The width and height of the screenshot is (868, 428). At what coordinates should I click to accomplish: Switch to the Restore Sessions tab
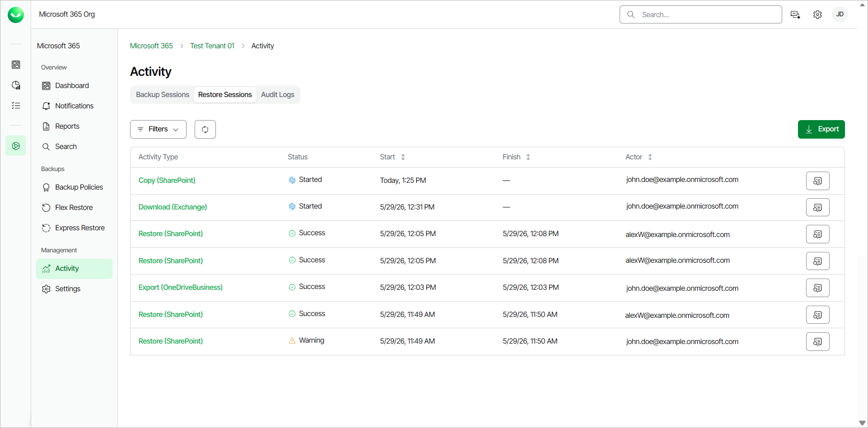(x=225, y=95)
